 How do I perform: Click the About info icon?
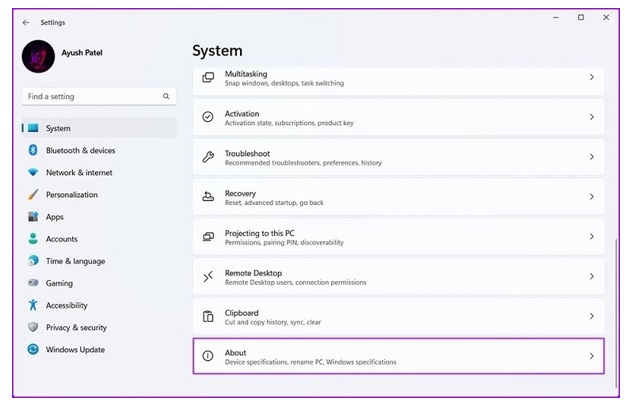tap(208, 356)
